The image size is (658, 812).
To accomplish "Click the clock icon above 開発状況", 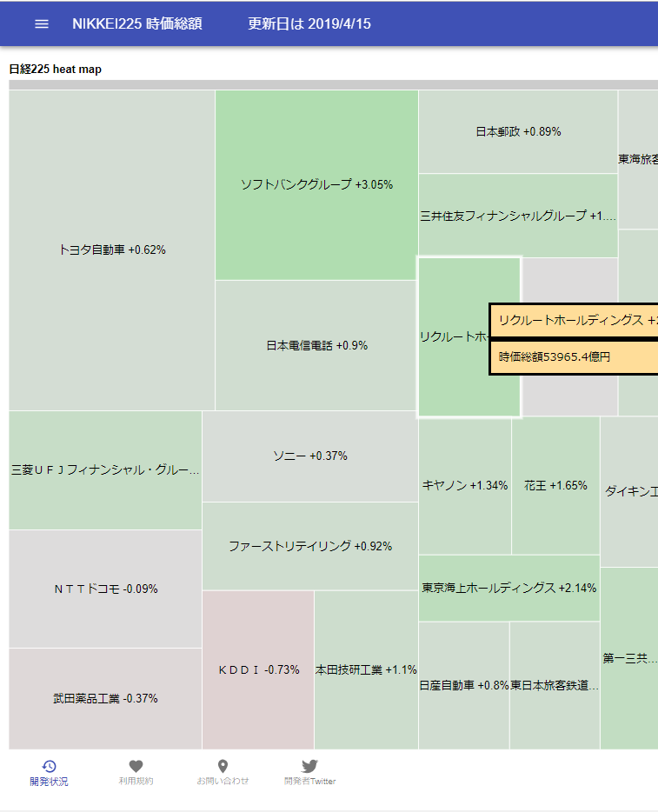I will tap(49, 766).
